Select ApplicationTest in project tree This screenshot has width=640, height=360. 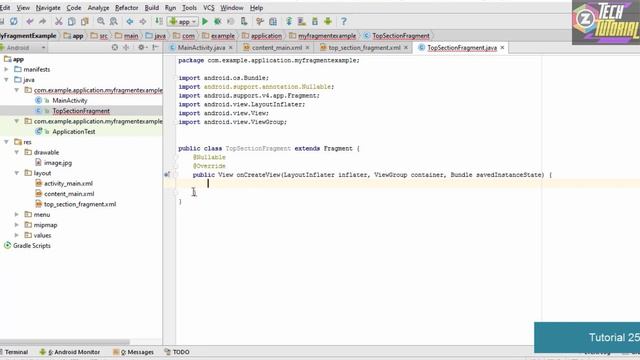pyautogui.click(x=73, y=131)
